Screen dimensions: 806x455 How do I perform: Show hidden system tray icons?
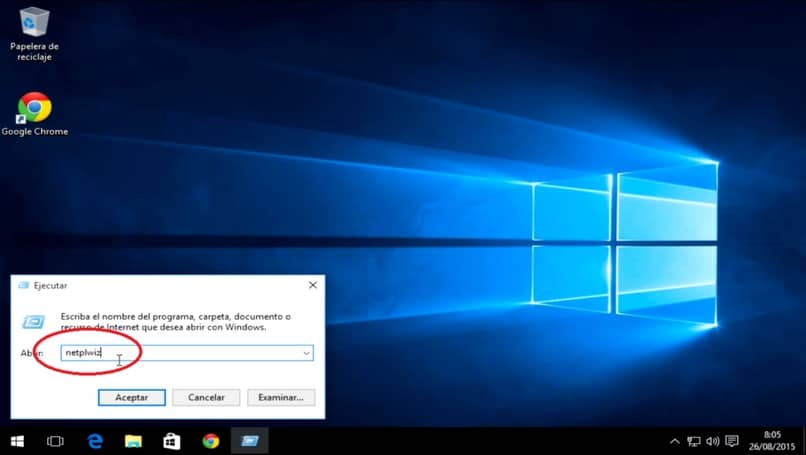point(675,441)
